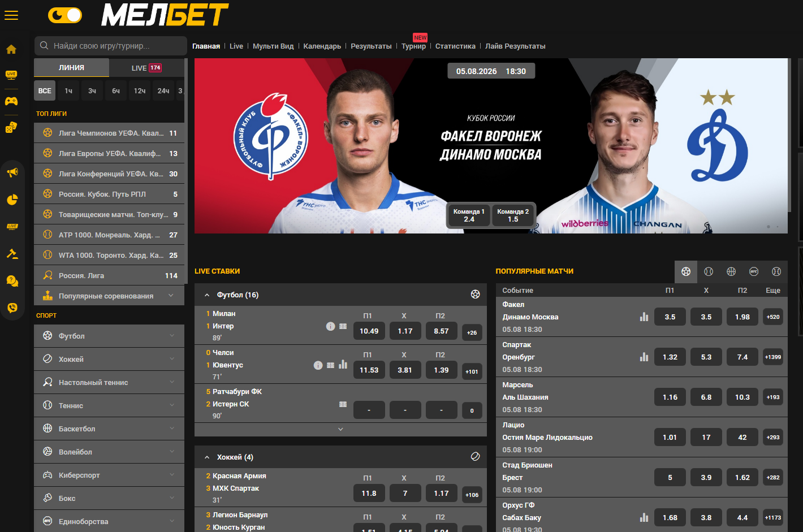Image resolution: width=803 pixels, height=532 pixels.
Task: Click the pie chart icon in sidebar
Action: click(12, 200)
